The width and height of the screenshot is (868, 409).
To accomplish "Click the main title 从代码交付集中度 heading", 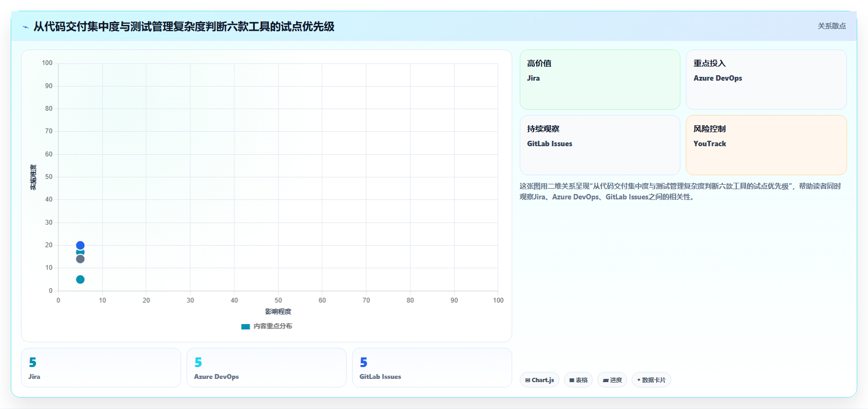I will [x=184, y=26].
